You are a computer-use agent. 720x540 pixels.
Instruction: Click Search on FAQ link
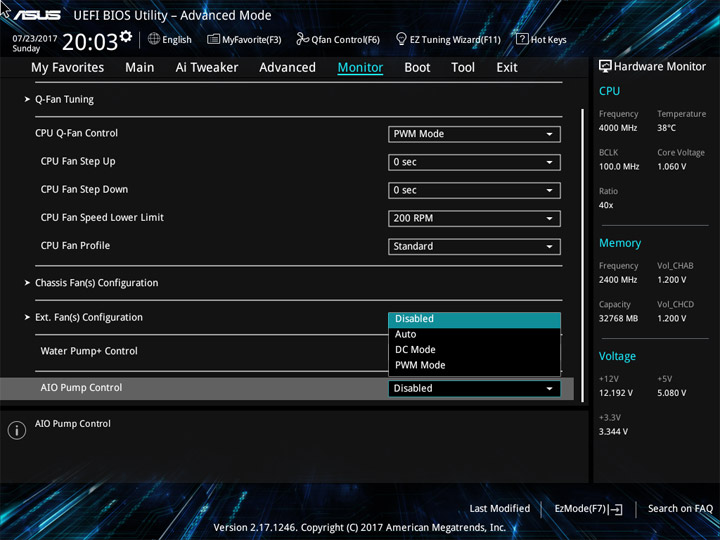pos(680,509)
